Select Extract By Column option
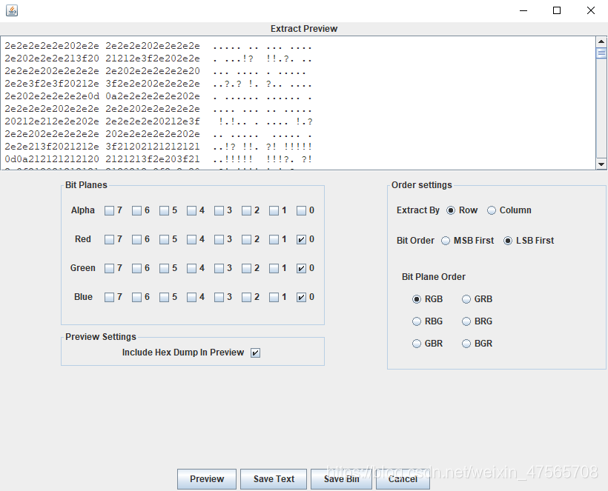608x491 pixels. (491, 210)
